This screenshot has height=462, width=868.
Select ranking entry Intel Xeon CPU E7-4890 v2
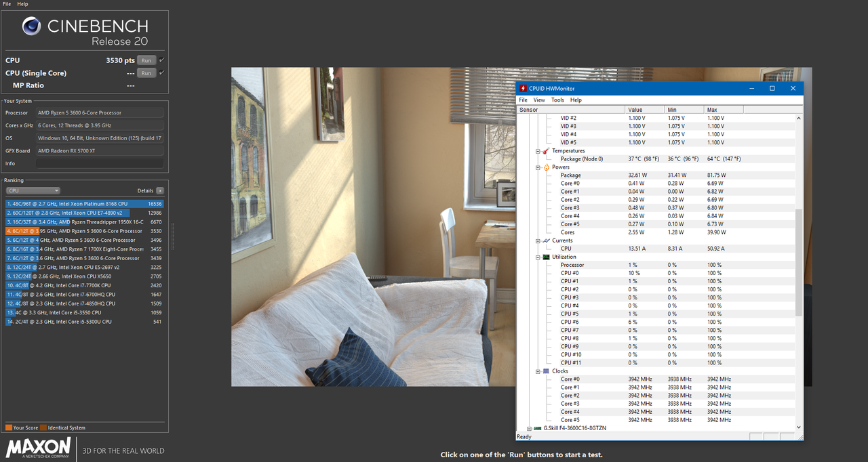pos(85,213)
